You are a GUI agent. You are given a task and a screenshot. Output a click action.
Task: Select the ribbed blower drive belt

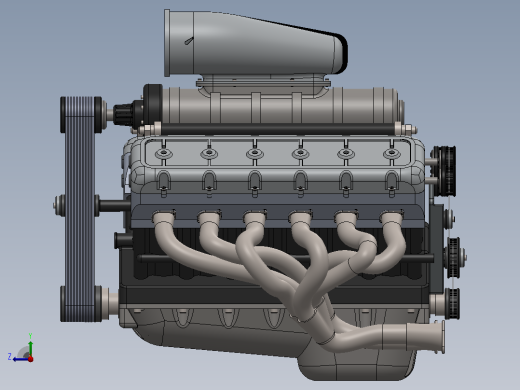point(80,210)
